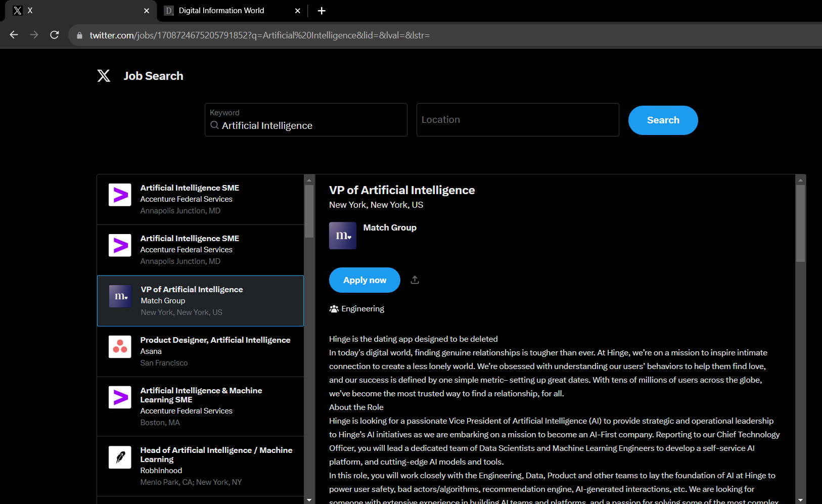Open a new browser tab
This screenshot has height=504, width=822.
pos(322,11)
